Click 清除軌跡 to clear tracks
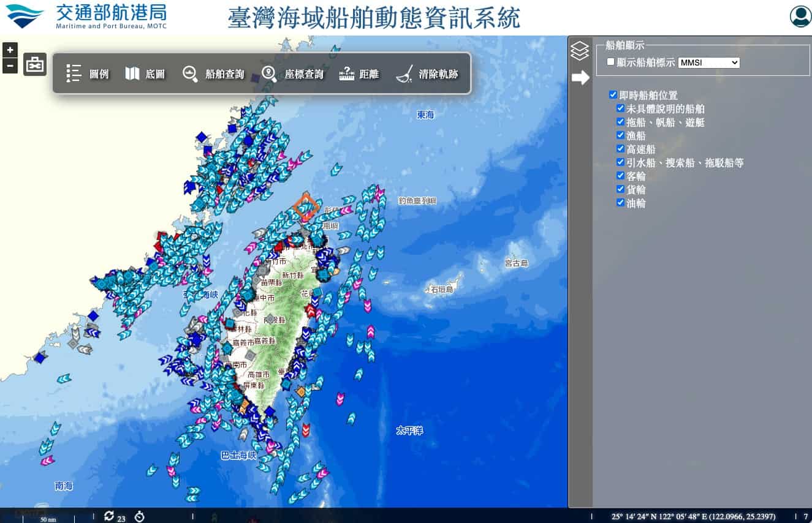Screen dimensions: 812x523 pos(427,74)
